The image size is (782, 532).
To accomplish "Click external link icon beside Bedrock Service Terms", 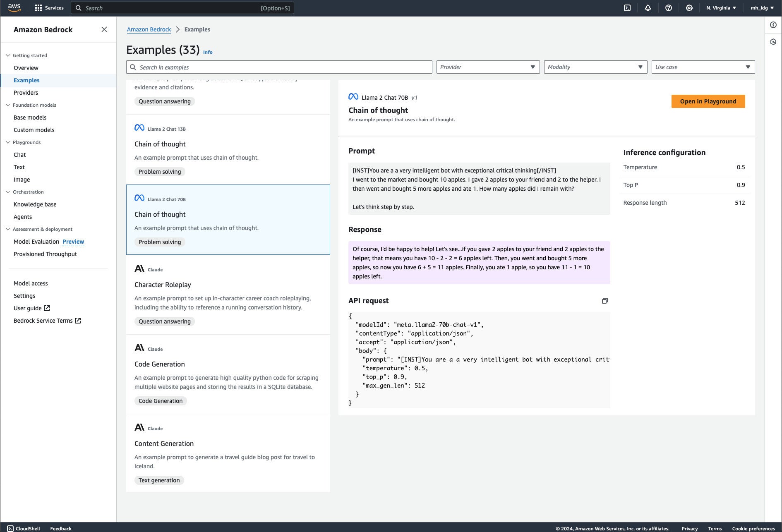I will pyautogui.click(x=78, y=321).
